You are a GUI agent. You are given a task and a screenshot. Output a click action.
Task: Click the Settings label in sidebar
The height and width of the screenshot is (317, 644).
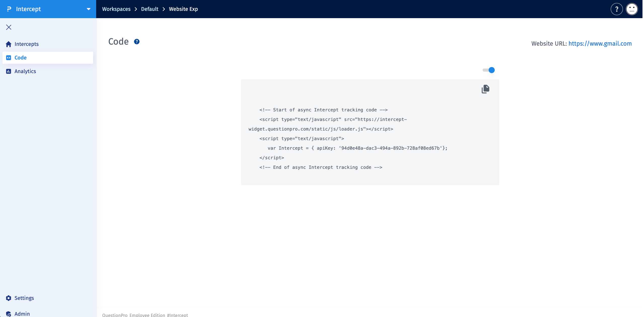point(24,298)
